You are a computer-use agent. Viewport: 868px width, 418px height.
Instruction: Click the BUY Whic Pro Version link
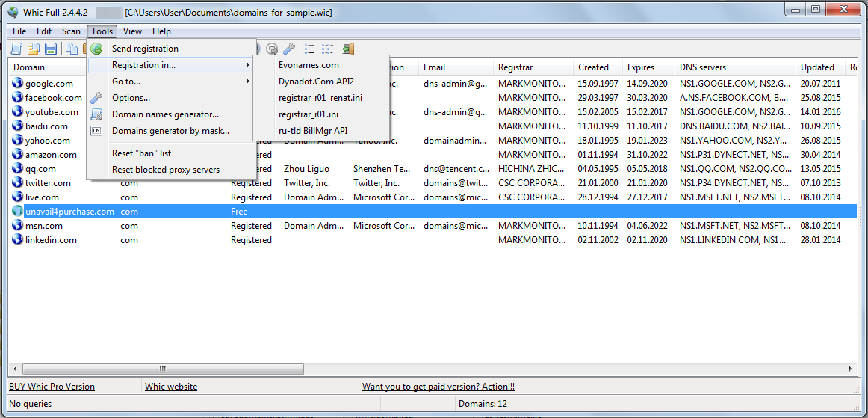click(x=52, y=387)
